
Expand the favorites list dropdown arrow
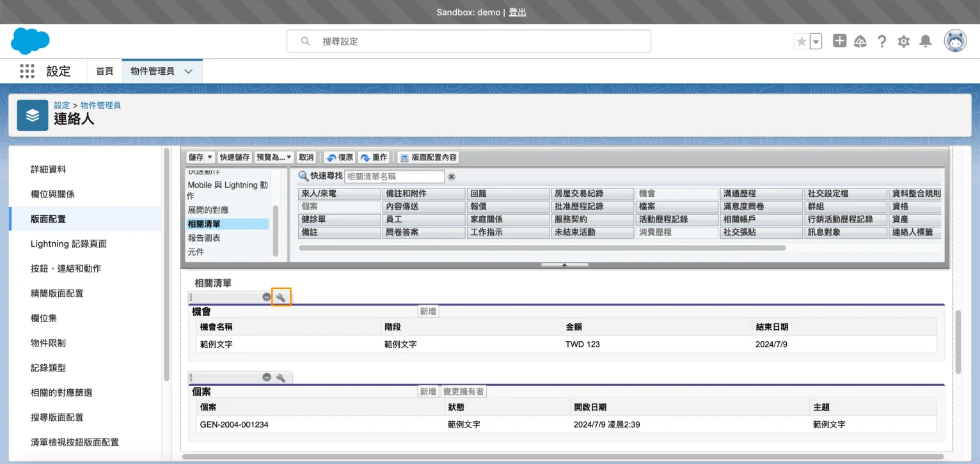(x=816, y=42)
